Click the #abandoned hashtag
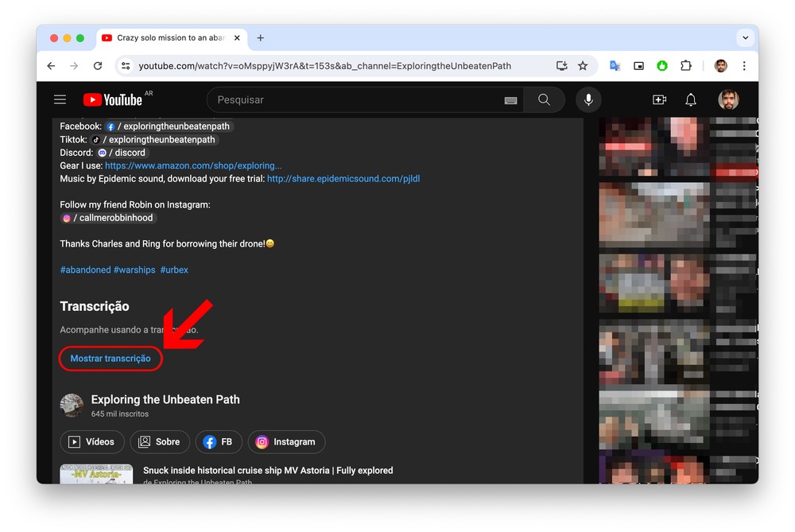The width and height of the screenshot is (795, 532). [85, 270]
